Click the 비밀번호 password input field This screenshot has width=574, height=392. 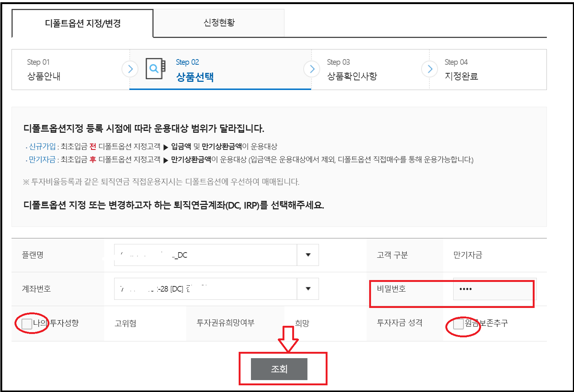click(x=493, y=289)
